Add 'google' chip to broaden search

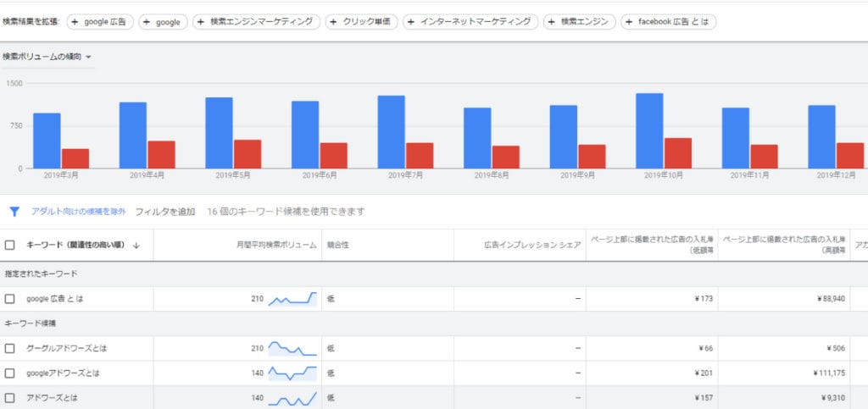164,22
